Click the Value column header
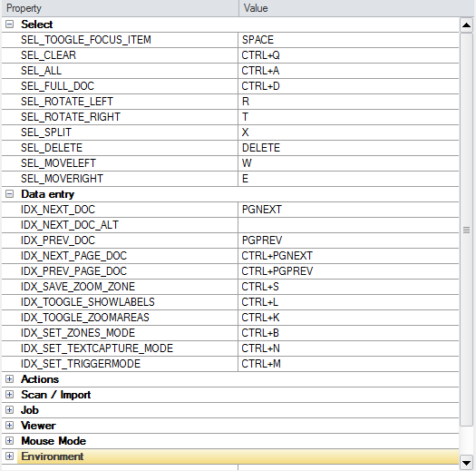This screenshot has height=471, width=476. (357, 8)
